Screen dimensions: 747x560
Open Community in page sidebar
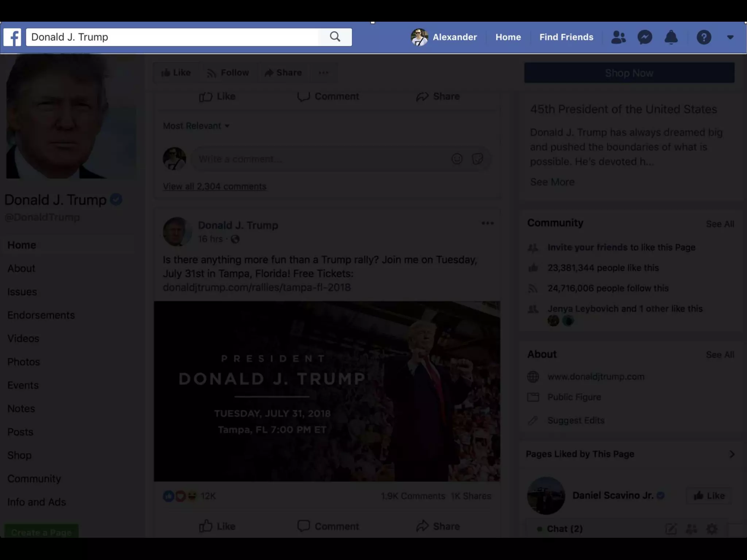pos(34,478)
